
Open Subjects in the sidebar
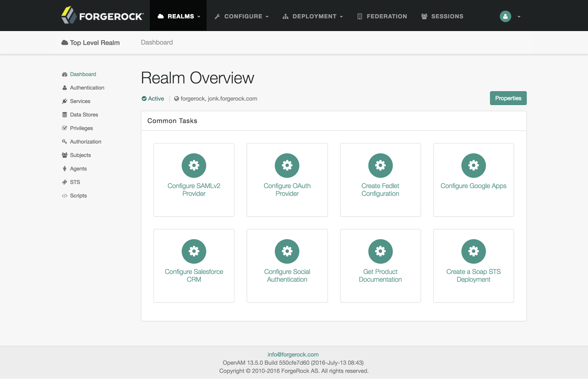[x=80, y=155]
